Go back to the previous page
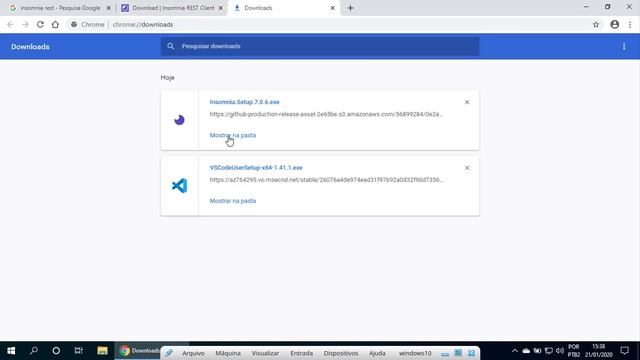 click(10, 24)
